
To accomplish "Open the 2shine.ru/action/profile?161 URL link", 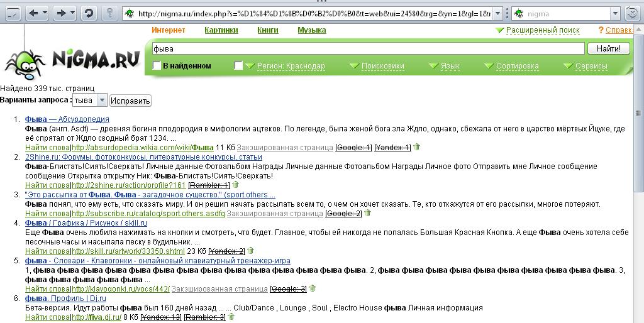I will (128, 185).
